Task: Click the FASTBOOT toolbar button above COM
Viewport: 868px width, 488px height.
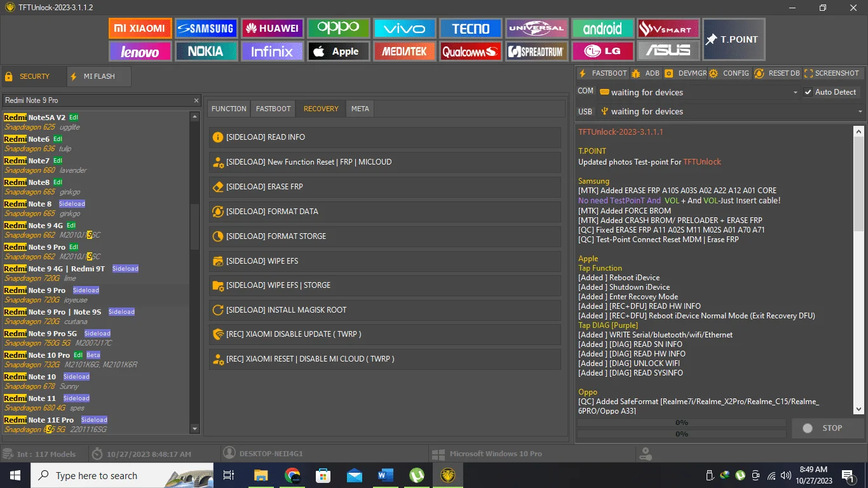Action: 603,74
